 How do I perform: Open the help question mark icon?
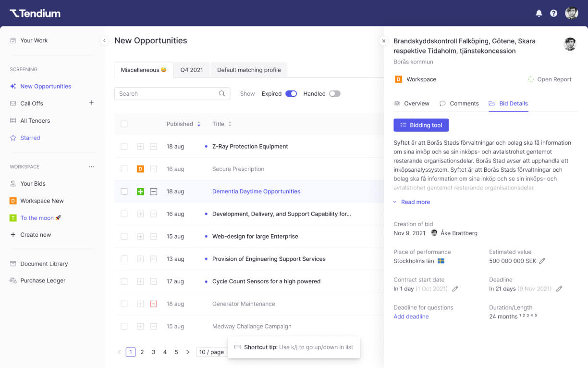coord(553,13)
